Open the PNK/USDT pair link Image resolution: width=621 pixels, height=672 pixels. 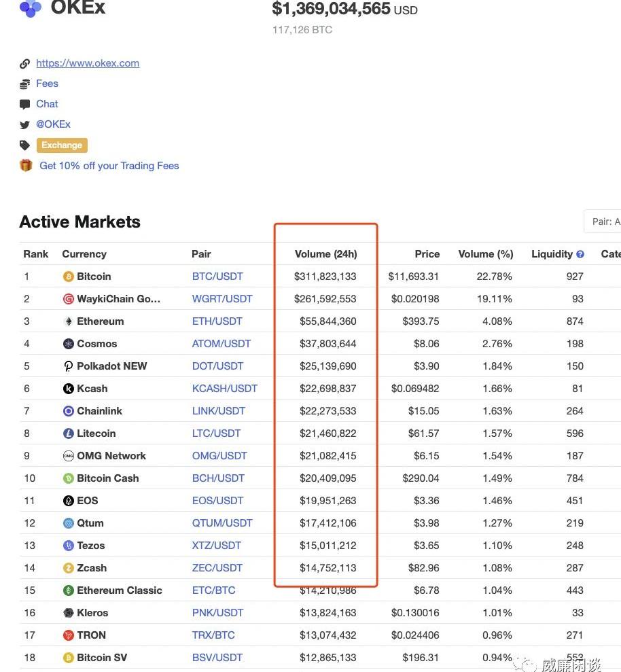pyautogui.click(x=217, y=613)
